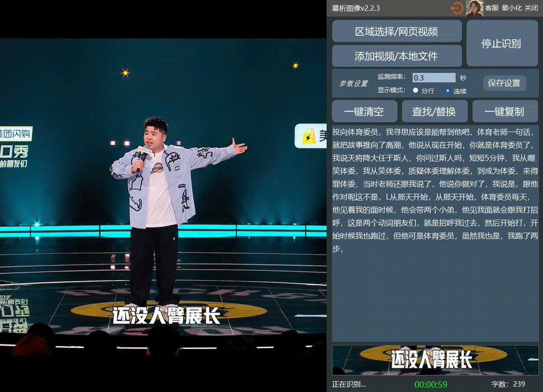Click the 美团 shopping bag badge in video

point(310,136)
